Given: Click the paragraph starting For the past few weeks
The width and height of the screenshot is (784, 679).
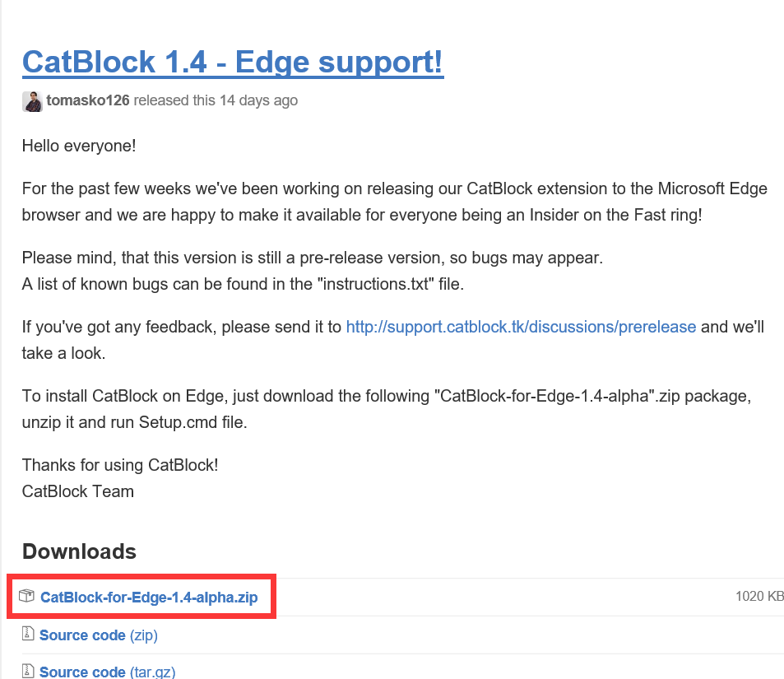Looking at the screenshot, I should click(394, 202).
